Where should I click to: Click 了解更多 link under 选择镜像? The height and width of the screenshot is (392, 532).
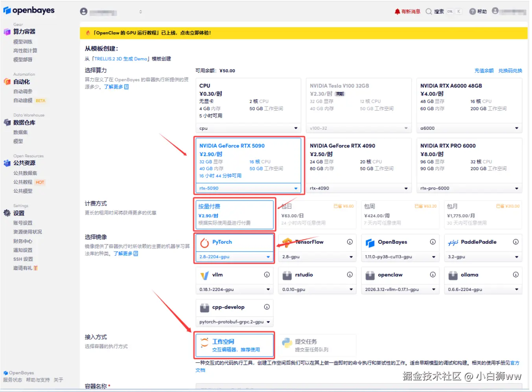click(x=126, y=254)
